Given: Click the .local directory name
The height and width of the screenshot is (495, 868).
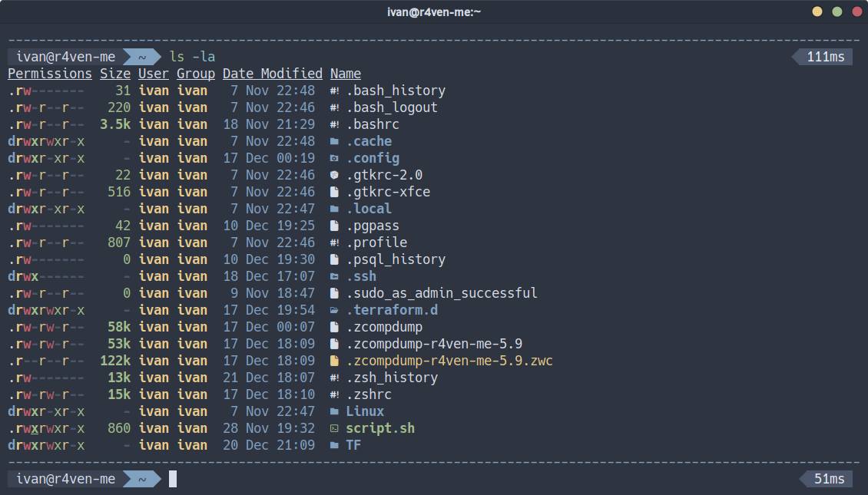Looking at the screenshot, I should click(369, 209).
